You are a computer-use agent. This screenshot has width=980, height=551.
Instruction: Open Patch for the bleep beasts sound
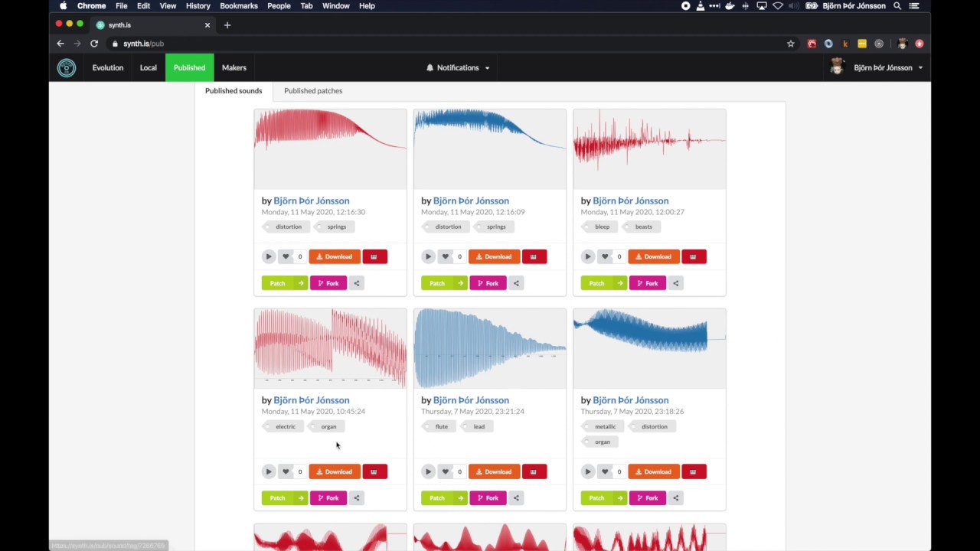604,283
